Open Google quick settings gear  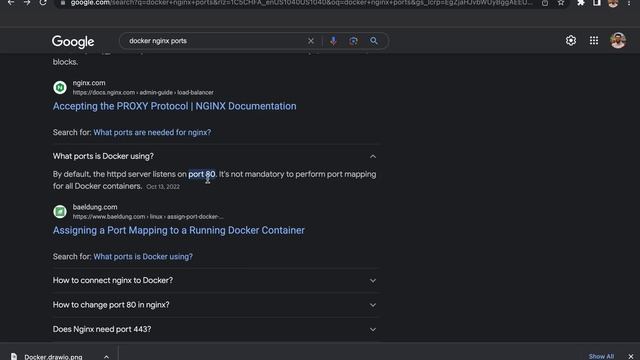(571, 40)
